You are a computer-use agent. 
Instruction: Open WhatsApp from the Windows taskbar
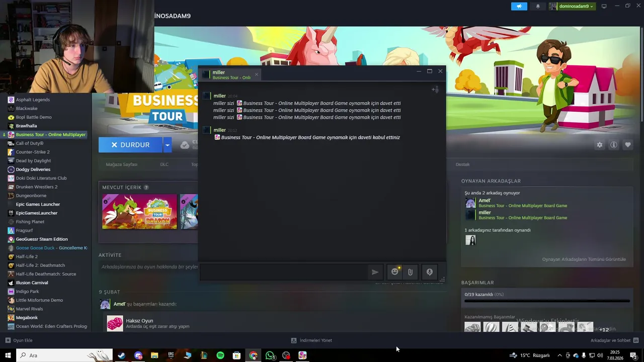pos(270,355)
